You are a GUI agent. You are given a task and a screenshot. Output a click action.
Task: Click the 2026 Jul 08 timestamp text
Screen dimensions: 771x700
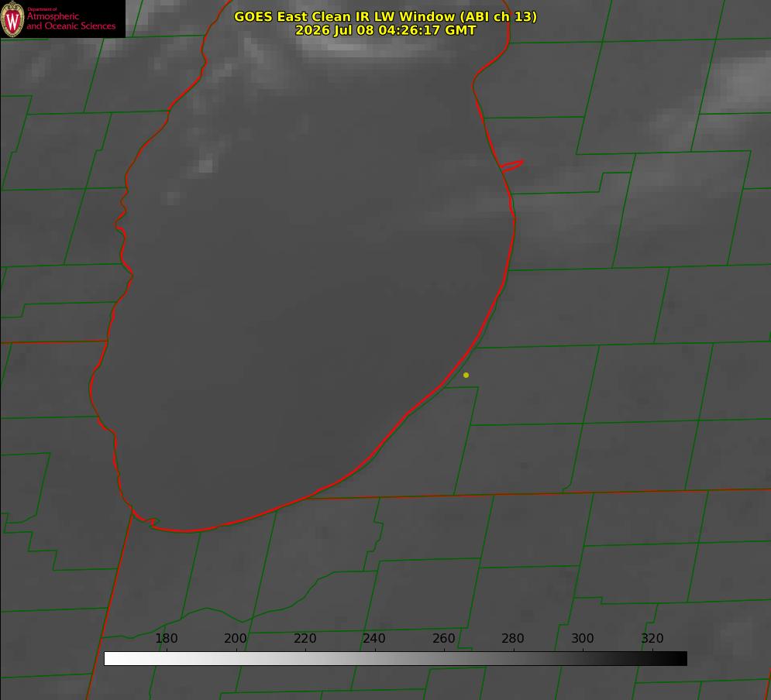386,30
